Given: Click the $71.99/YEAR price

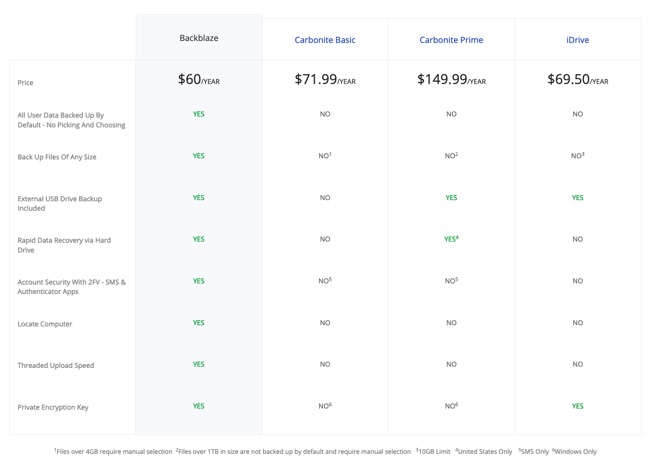Looking at the screenshot, I should [325, 79].
